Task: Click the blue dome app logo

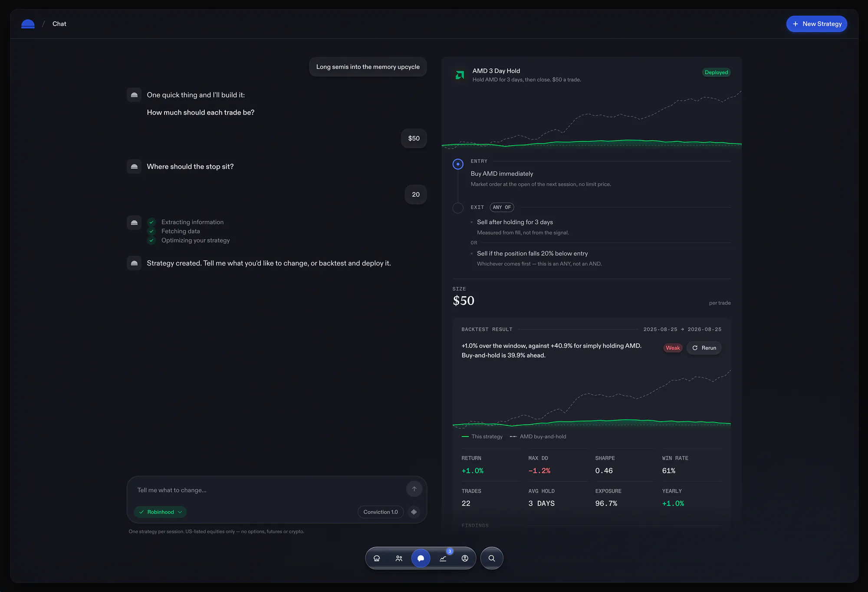Action: pyautogui.click(x=28, y=24)
